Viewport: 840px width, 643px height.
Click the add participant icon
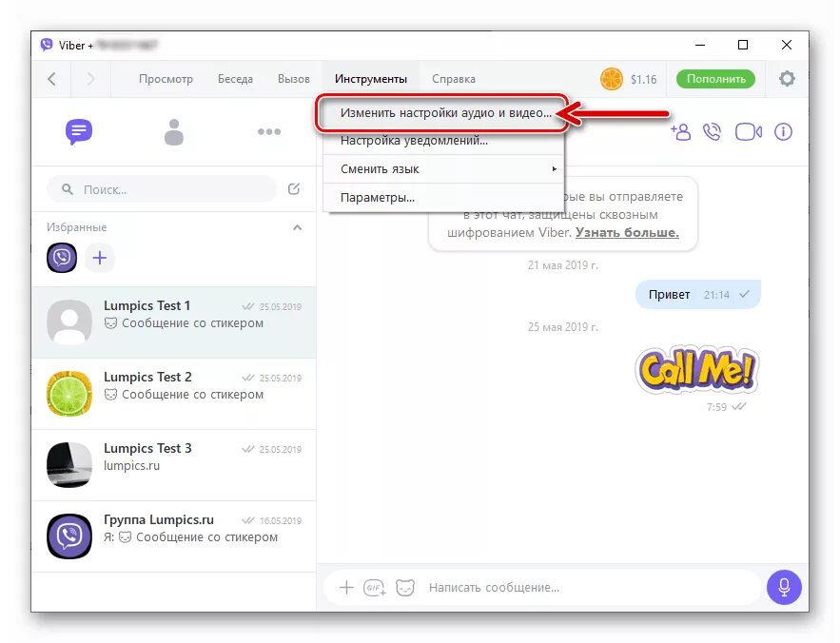coord(680,132)
